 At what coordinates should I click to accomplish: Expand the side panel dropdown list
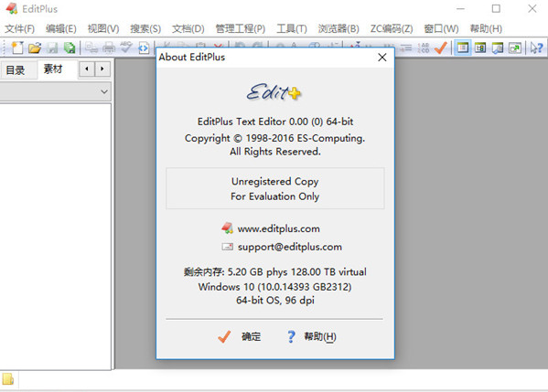point(103,91)
